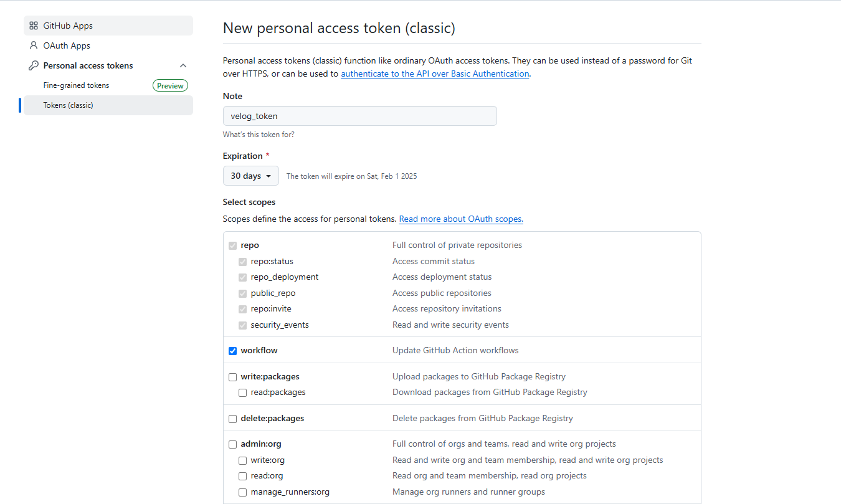The height and width of the screenshot is (504, 841).
Task: Open Fine-grained tokens in the sidebar
Action: pyautogui.click(x=76, y=85)
